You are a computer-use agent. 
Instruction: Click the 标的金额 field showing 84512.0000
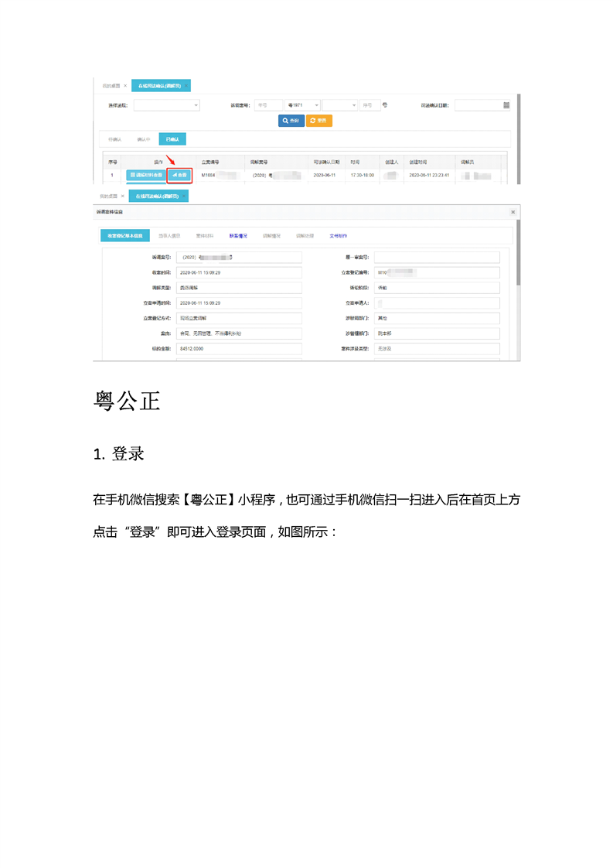[x=239, y=349]
